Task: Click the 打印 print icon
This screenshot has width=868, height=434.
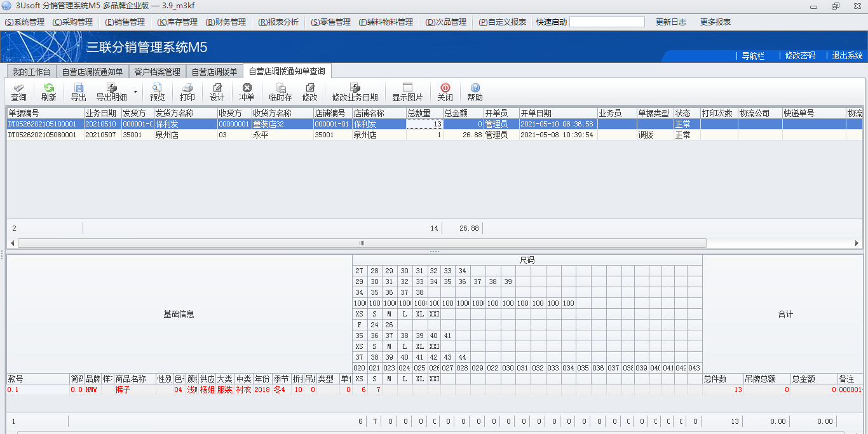Action: click(187, 93)
